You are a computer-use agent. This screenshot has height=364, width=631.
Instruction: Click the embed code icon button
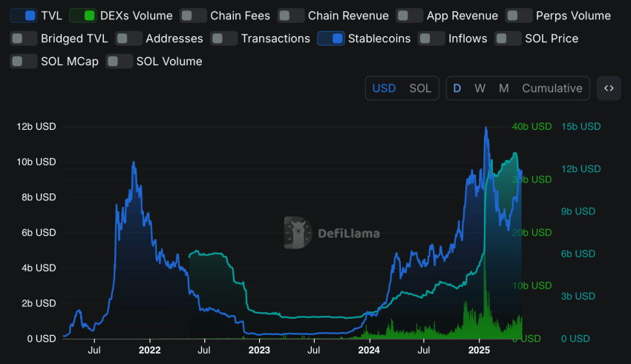[608, 88]
